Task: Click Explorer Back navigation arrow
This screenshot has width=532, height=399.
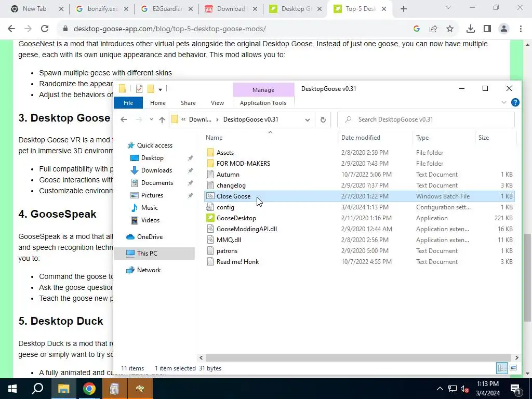Action: 124,119
